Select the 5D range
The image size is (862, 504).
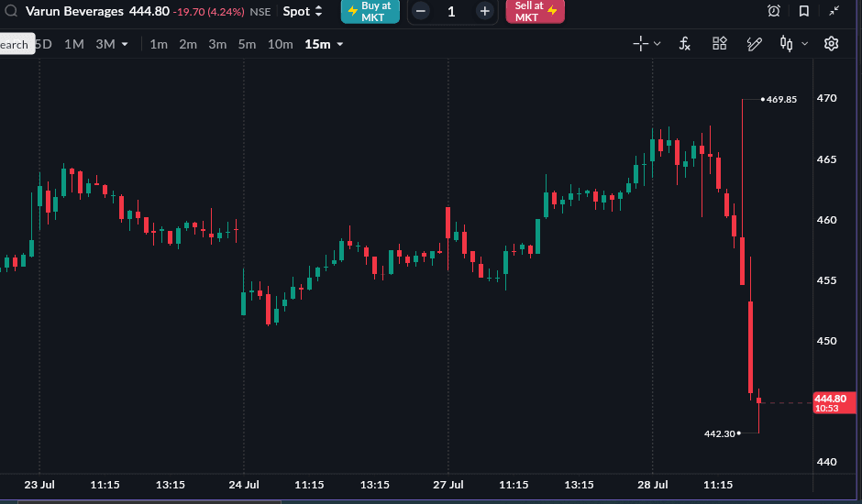[x=44, y=44]
